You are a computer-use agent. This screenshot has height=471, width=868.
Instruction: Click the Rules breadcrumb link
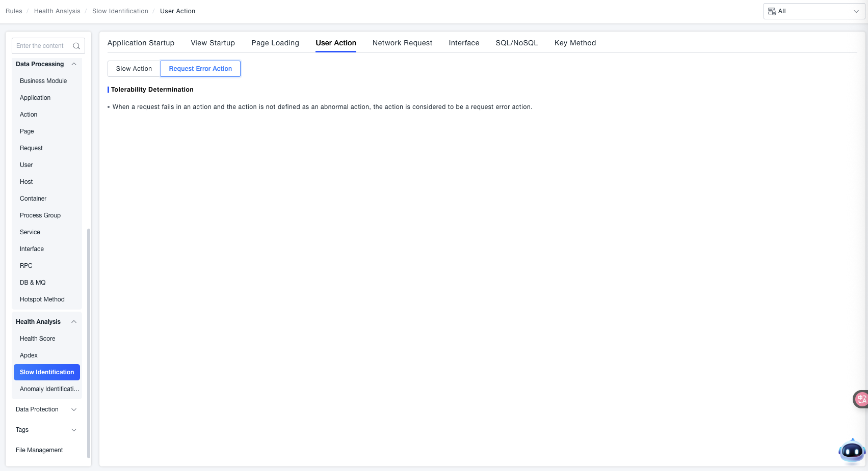tap(14, 11)
